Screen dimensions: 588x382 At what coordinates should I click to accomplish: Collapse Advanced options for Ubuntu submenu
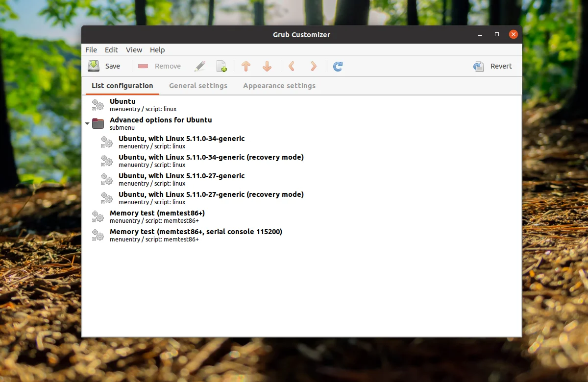[x=87, y=123]
